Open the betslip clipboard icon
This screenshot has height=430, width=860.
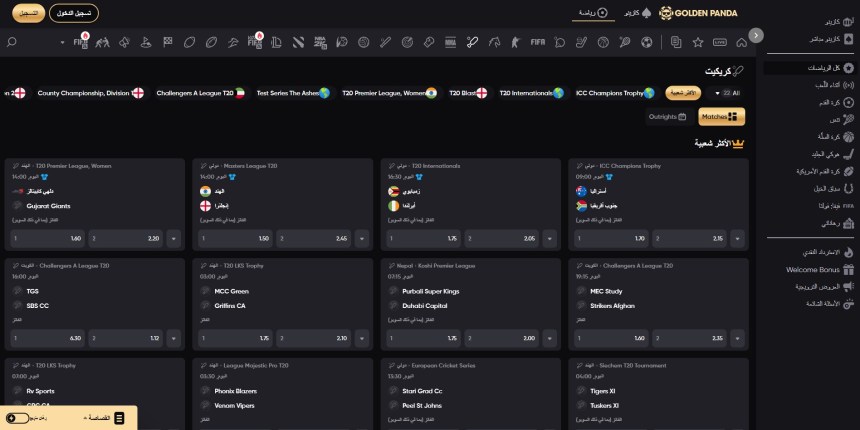click(x=120, y=418)
